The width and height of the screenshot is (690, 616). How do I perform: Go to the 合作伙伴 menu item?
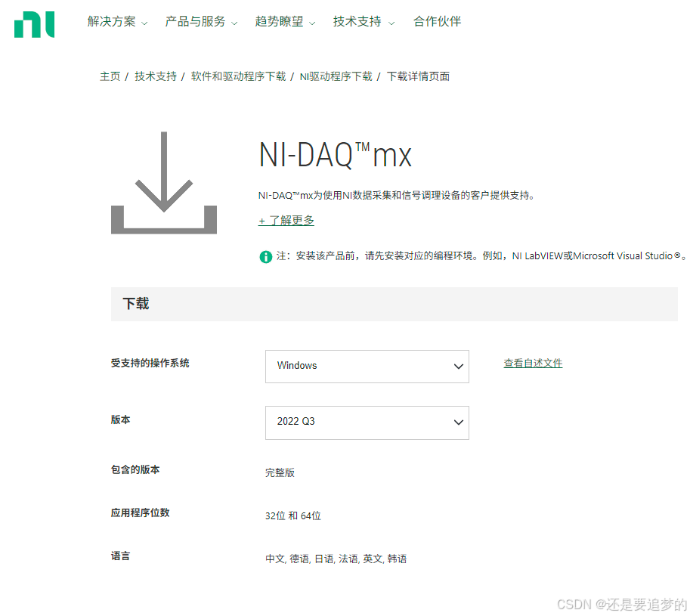tap(437, 22)
